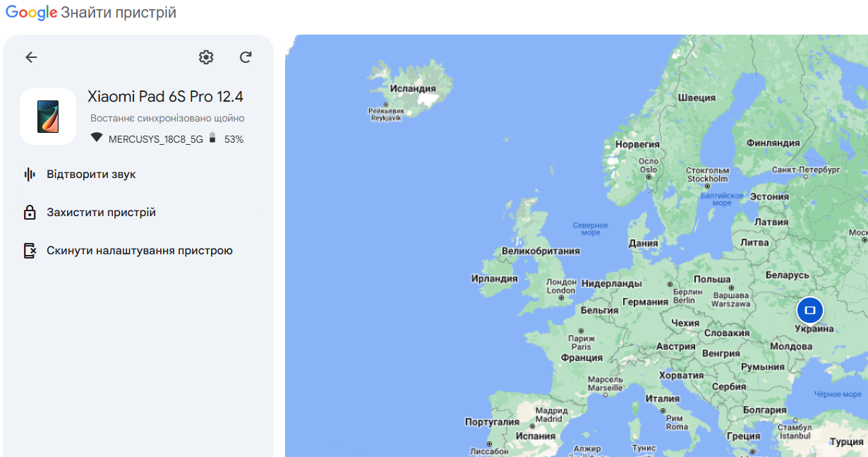Screen dimensions: 868x457
Task: Click the device name Xiaomi Pad 6S Pro
Action: click(165, 97)
